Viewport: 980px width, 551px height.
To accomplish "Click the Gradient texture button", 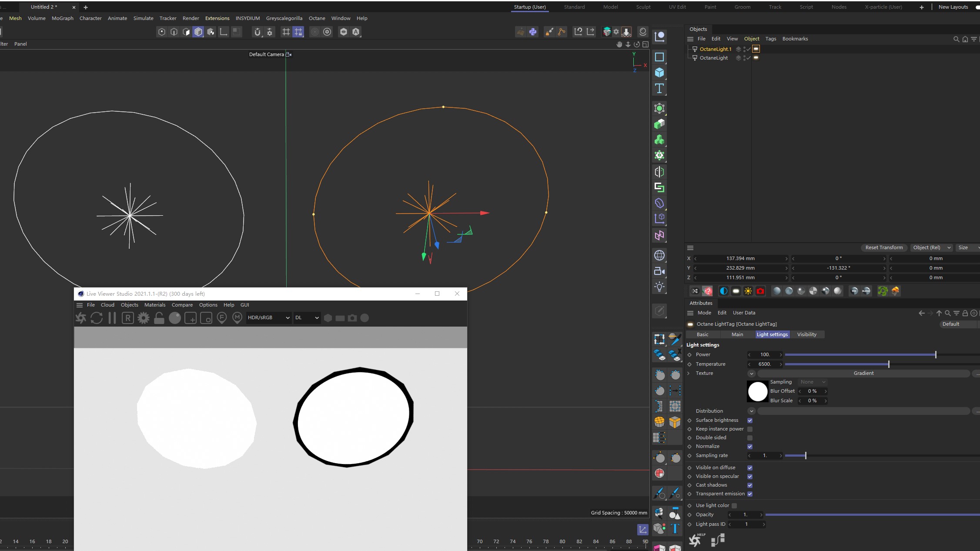I will [863, 373].
